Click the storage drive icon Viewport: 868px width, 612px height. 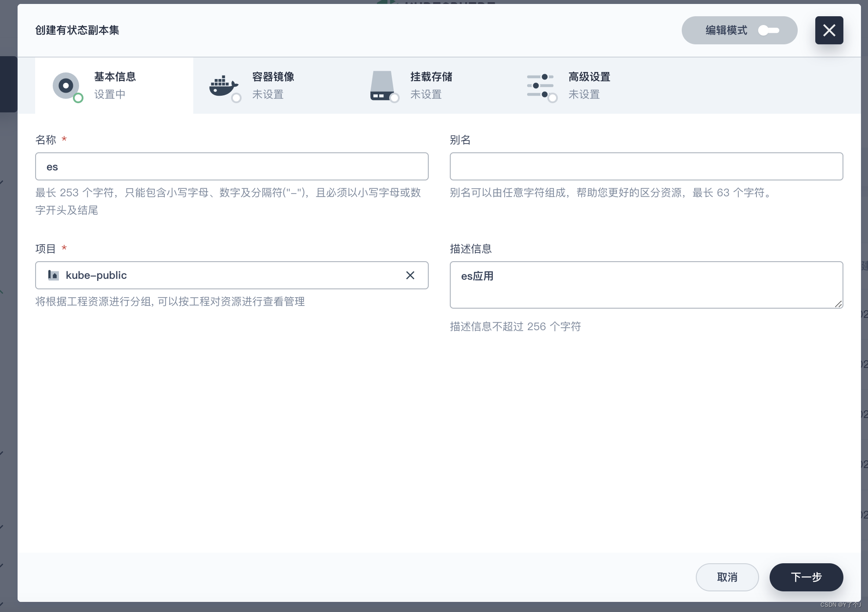382,86
